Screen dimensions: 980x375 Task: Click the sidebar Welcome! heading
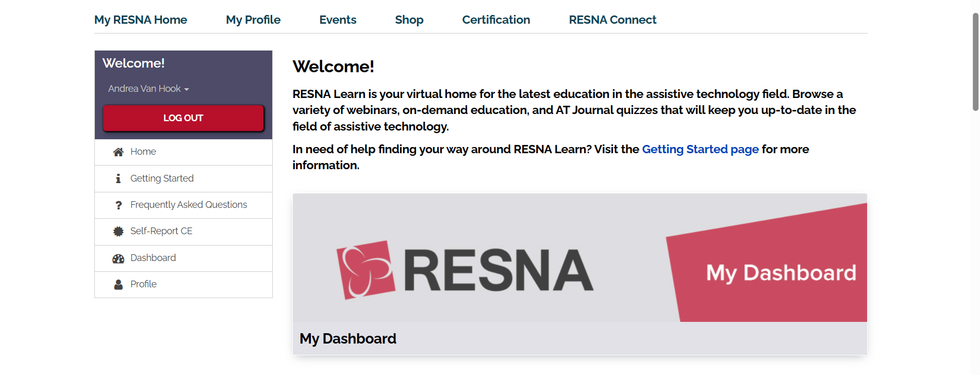134,63
